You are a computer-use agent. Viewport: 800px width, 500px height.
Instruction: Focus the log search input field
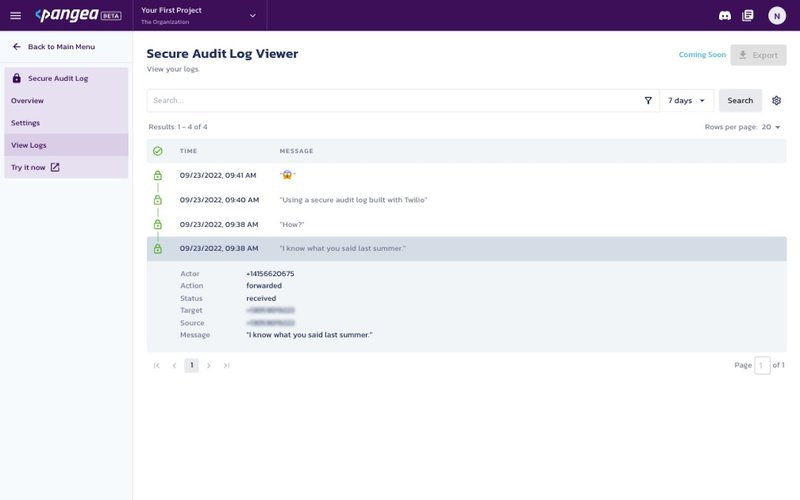pyautogui.click(x=390, y=101)
